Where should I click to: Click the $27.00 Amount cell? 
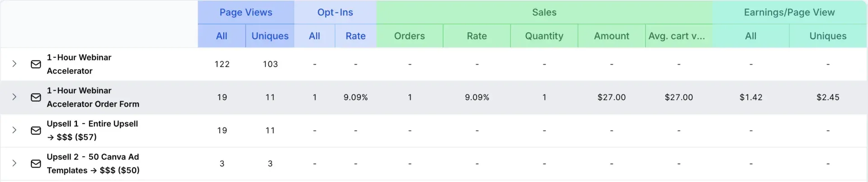pyautogui.click(x=611, y=98)
